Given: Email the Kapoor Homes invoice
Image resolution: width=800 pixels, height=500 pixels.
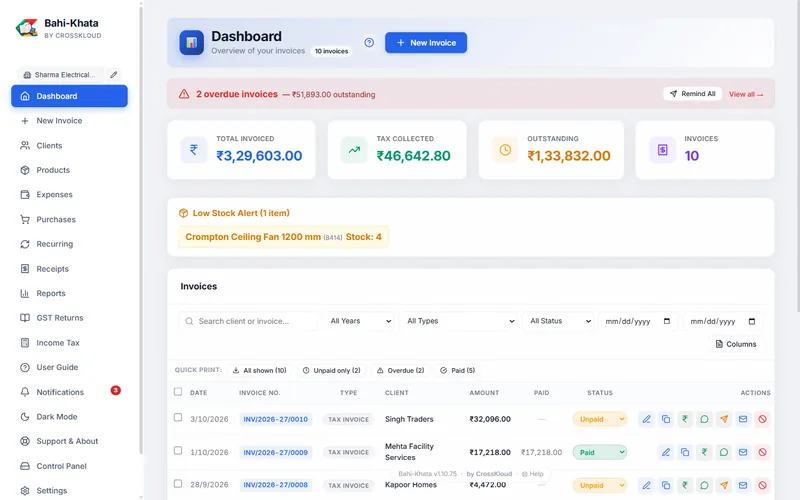Looking at the screenshot, I should click(743, 485).
